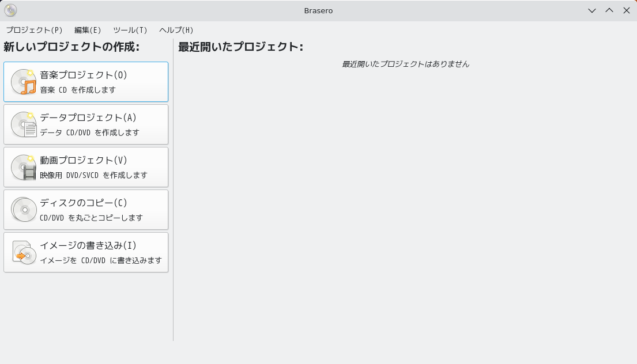Click the double disc copy icon

[24, 210]
